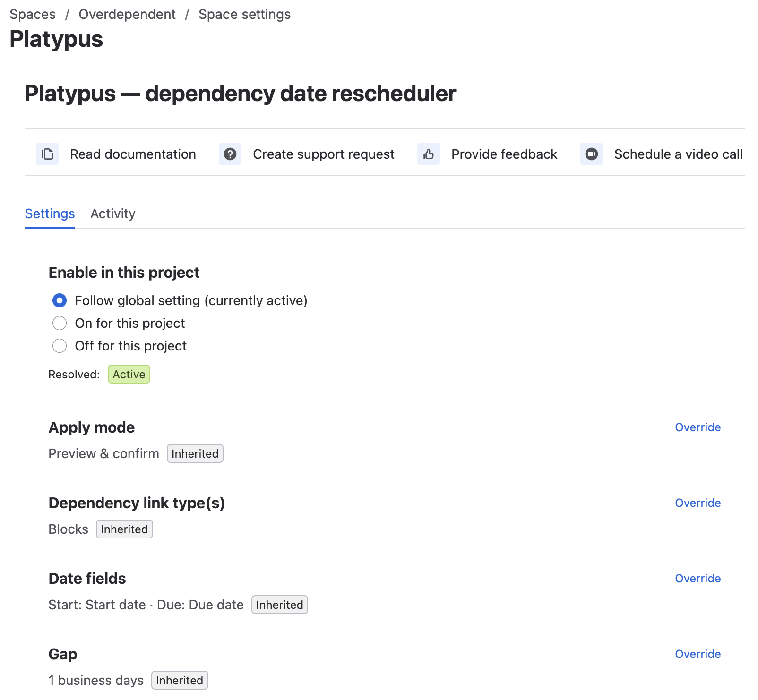This screenshot has height=700, width=758.
Task: Click the Provide feedback label
Action: point(504,154)
